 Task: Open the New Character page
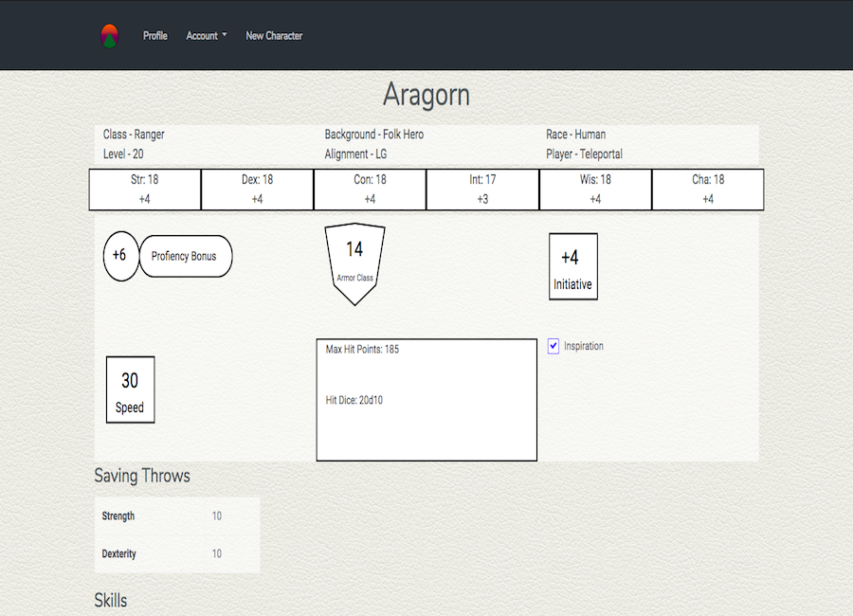274,36
